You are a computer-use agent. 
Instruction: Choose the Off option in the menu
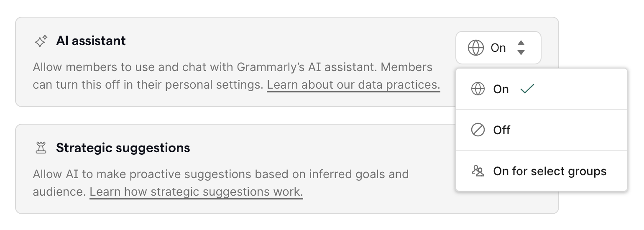tap(501, 130)
